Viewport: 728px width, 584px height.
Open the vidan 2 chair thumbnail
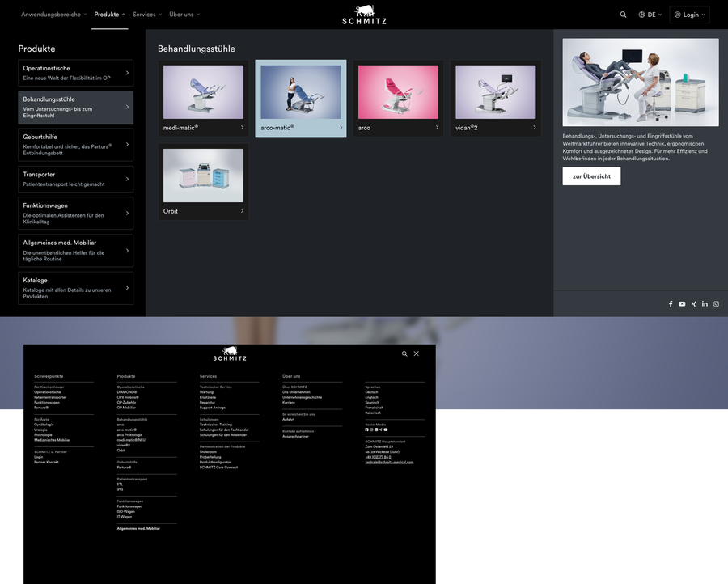[x=495, y=92]
